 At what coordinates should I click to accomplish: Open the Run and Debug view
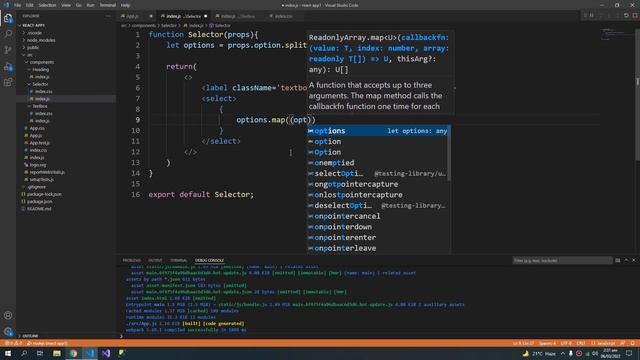8,67
